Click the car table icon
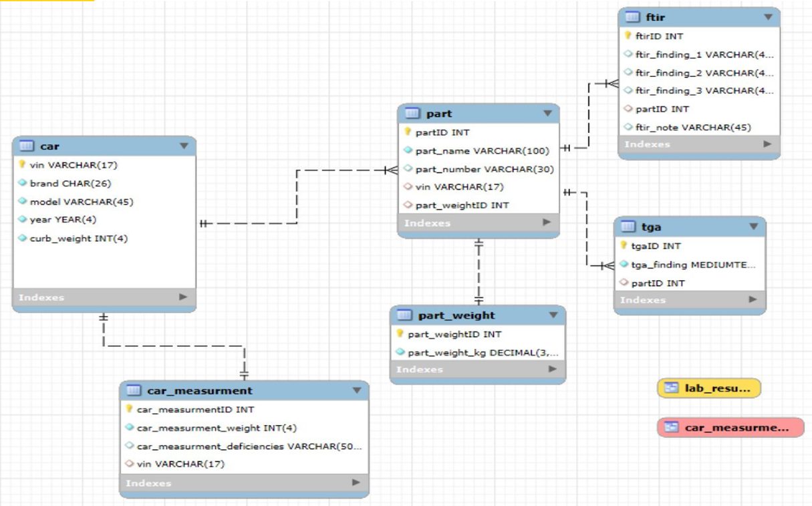The image size is (812, 506). click(27, 146)
